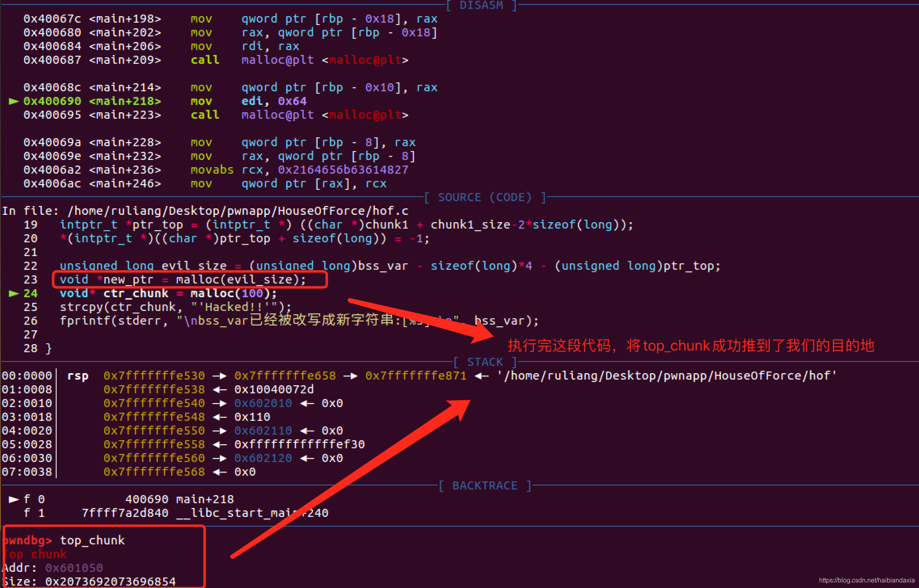The image size is (919, 588).
Task: Click the arrow before 0xfffffffffffffef30
Action: click(x=219, y=444)
